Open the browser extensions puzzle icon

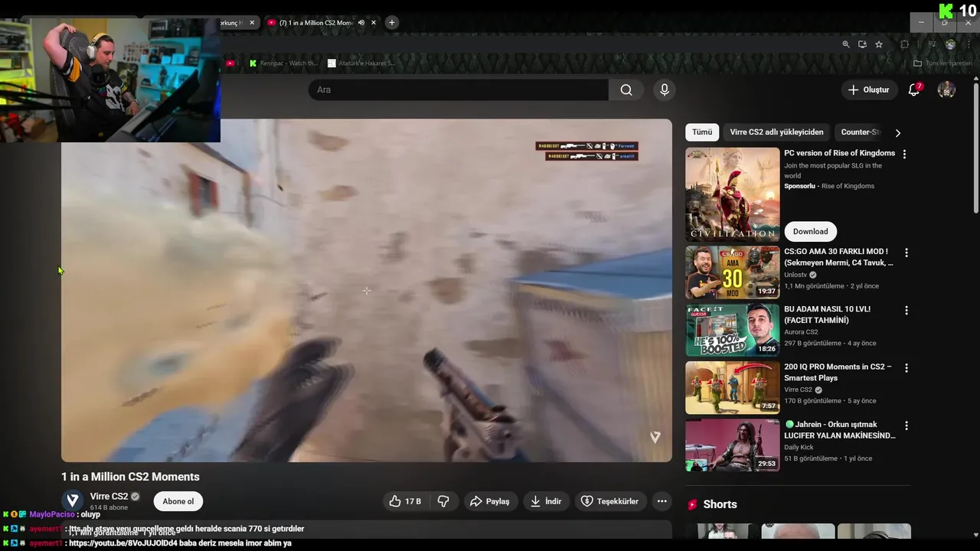904,44
